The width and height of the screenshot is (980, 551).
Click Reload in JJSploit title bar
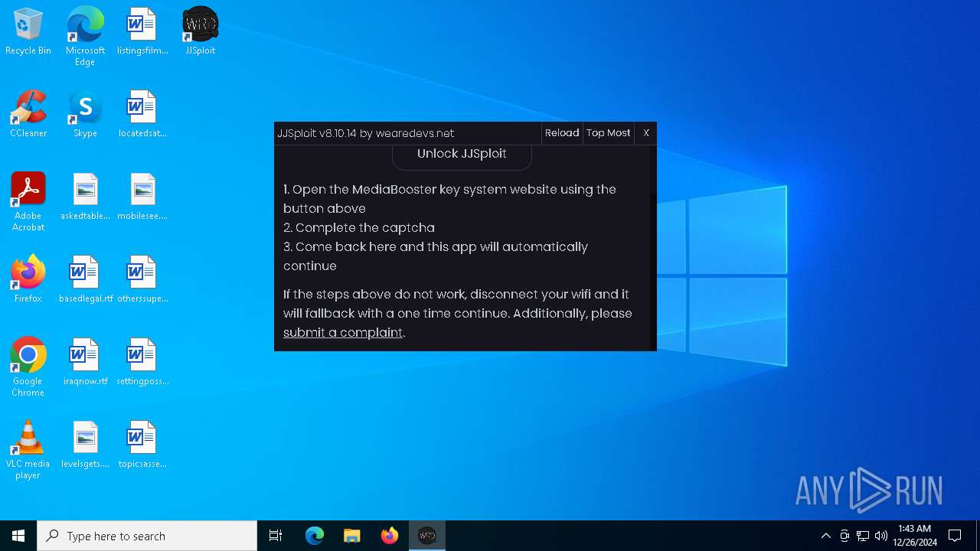[x=562, y=133]
